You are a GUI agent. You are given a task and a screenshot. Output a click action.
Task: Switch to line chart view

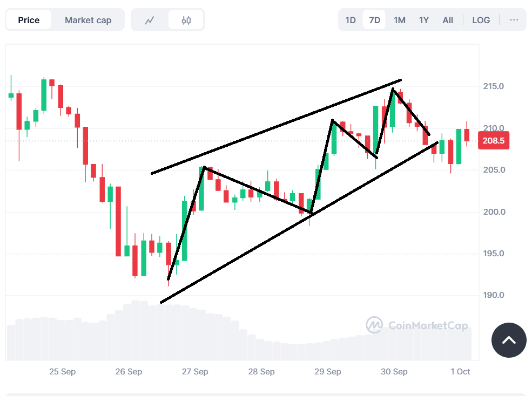150,21
